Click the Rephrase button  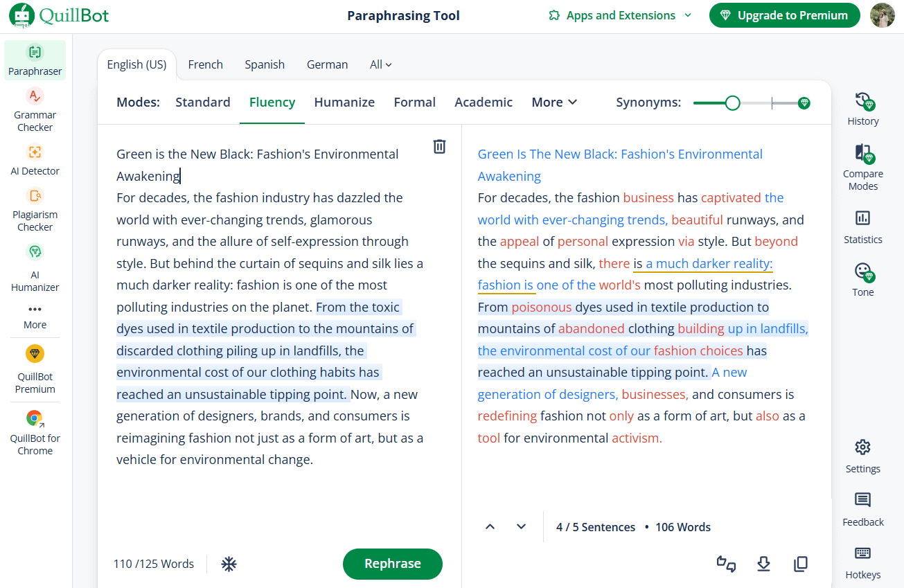pos(393,564)
